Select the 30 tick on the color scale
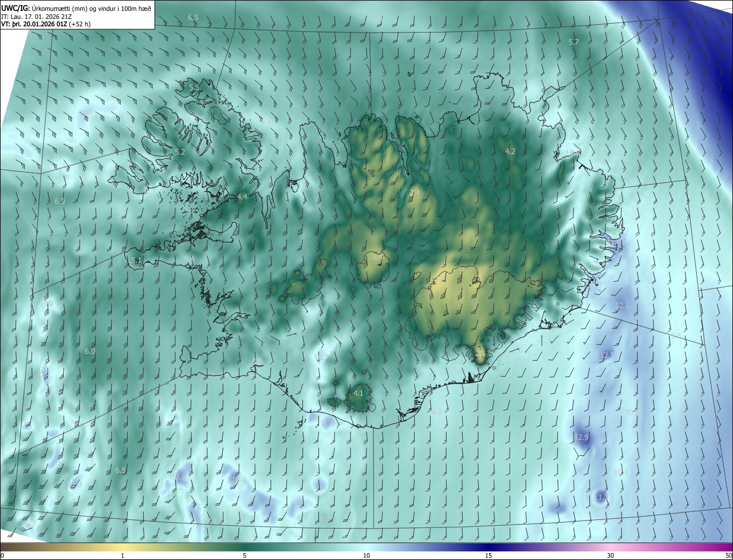The height and width of the screenshot is (560, 733). pyautogui.click(x=610, y=555)
